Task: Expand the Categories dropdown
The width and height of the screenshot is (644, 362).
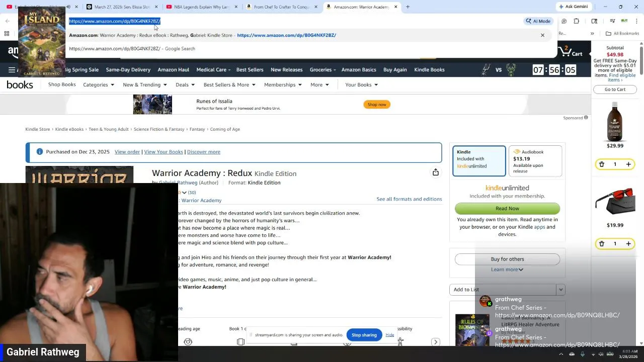Action: [x=99, y=85]
